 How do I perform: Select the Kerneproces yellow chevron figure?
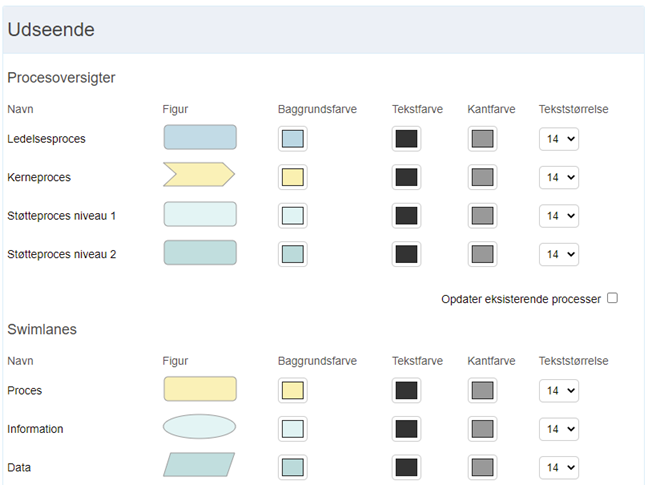[199, 174]
